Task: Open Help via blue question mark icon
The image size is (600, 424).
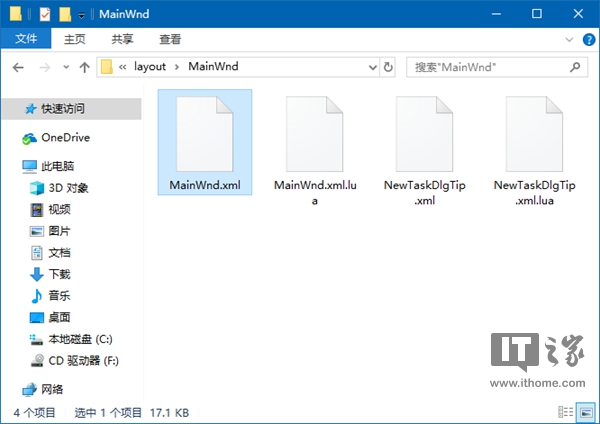Action: pos(589,39)
